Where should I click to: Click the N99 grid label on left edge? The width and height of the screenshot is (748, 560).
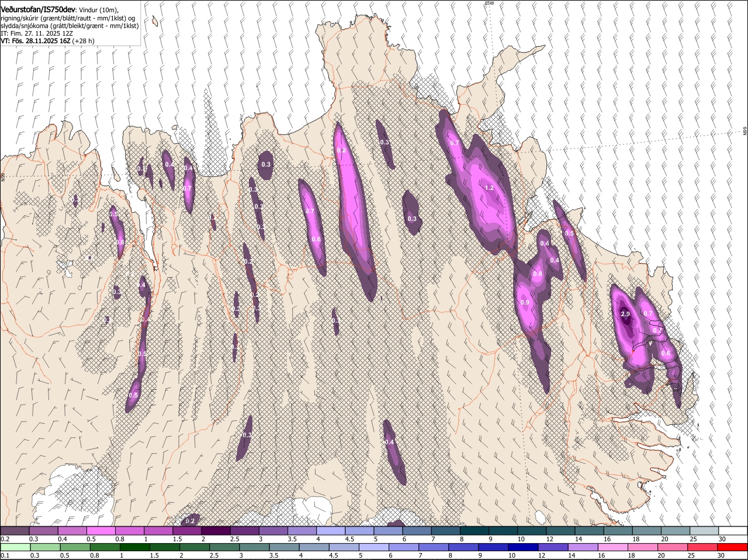(3, 176)
